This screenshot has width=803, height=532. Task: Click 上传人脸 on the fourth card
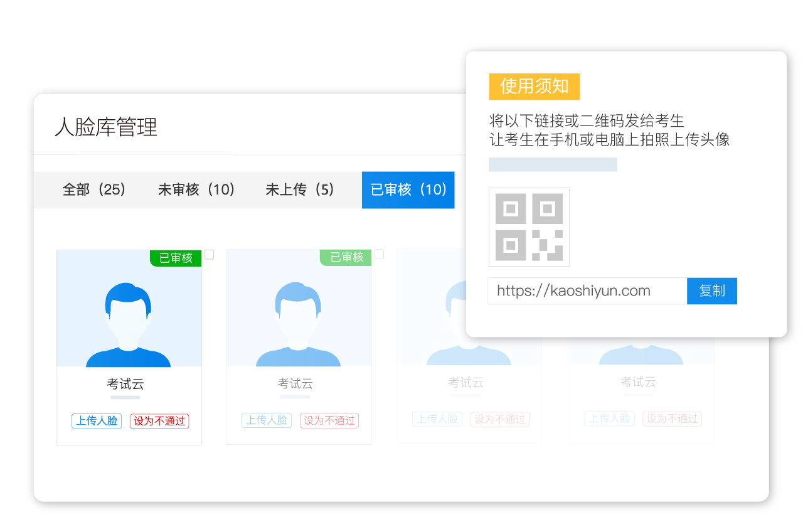(610, 418)
